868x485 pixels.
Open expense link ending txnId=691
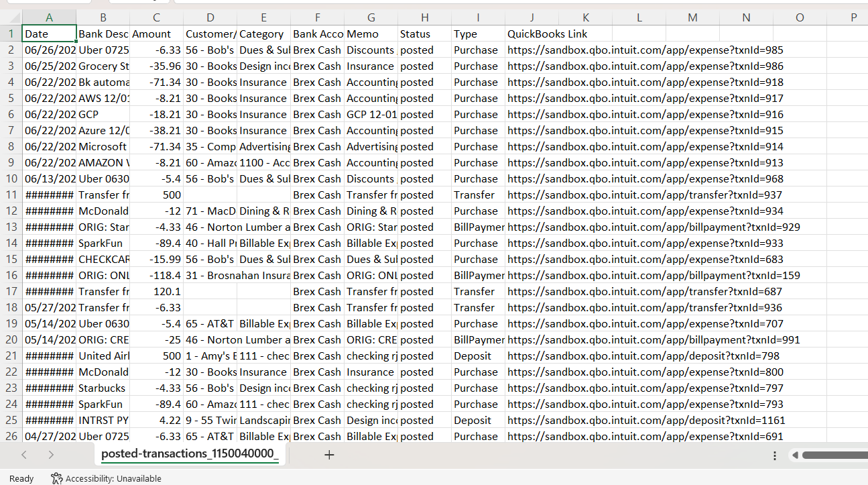point(645,436)
